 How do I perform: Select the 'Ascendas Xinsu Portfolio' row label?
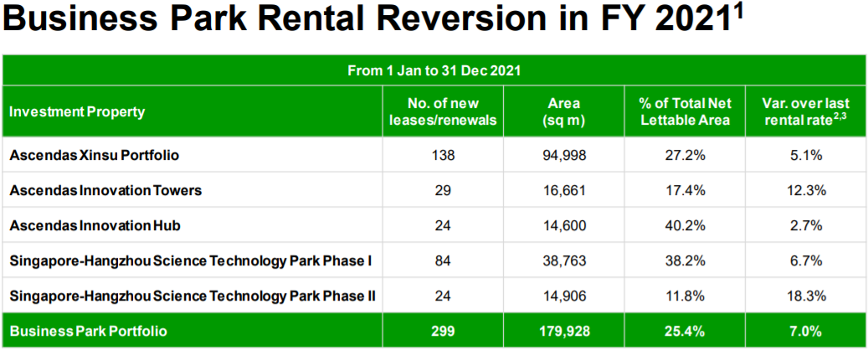[94, 156]
